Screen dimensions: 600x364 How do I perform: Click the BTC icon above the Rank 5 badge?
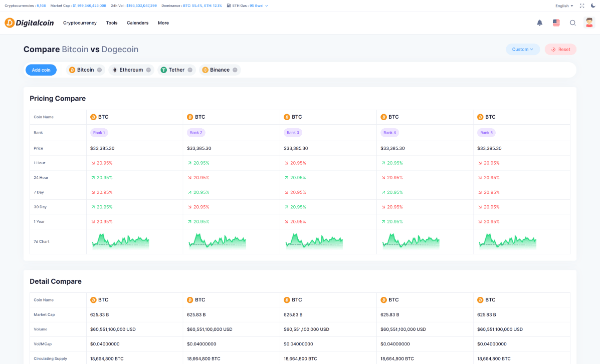pos(480,117)
